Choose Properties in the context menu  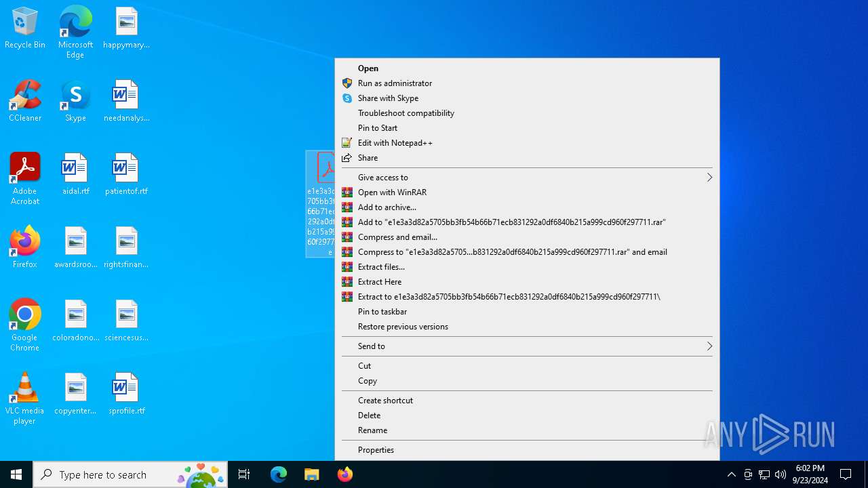tap(527, 450)
